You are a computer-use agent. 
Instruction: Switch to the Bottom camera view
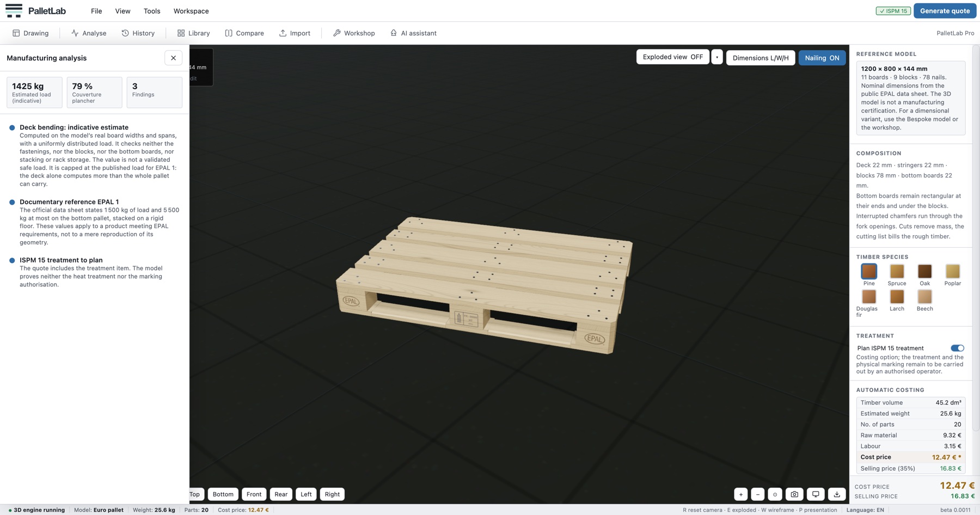coord(223,494)
